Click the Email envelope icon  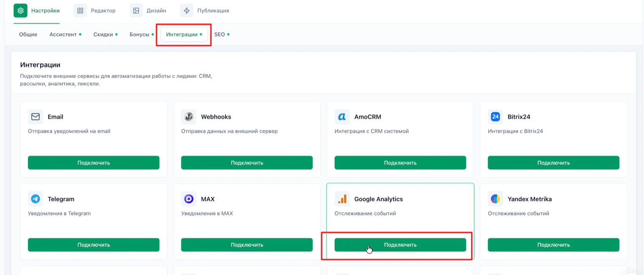[36, 117]
